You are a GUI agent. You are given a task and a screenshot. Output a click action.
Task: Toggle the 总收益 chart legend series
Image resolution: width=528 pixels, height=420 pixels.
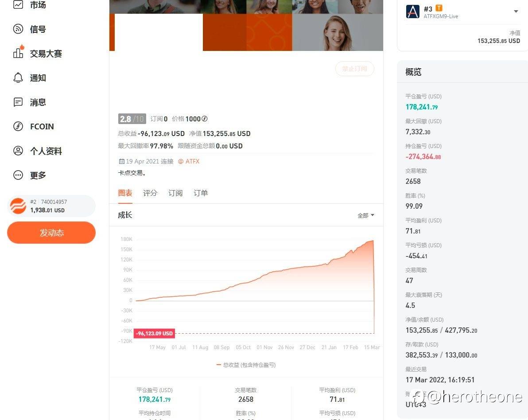[246, 365]
